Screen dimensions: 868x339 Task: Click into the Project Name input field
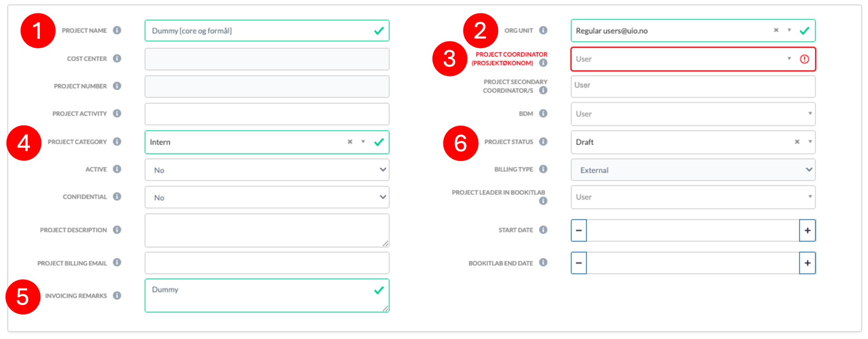click(x=267, y=30)
